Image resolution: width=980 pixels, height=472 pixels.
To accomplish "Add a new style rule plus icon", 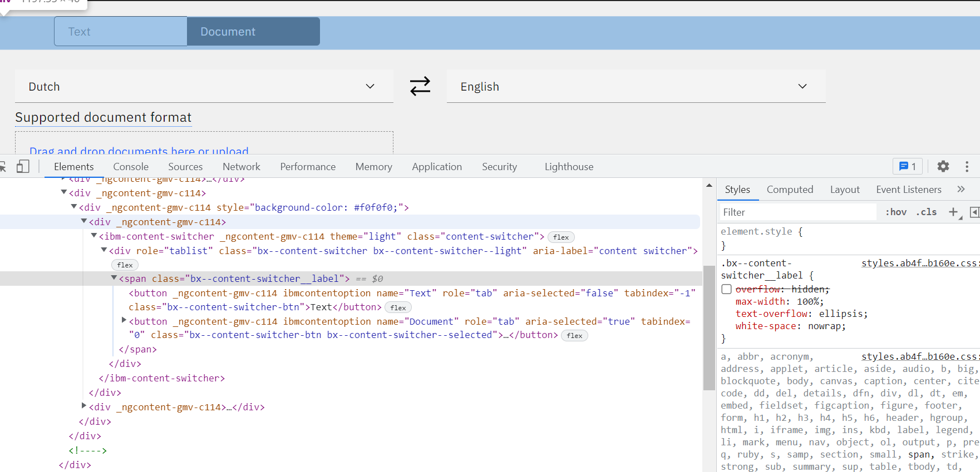I will tap(954, 212).
